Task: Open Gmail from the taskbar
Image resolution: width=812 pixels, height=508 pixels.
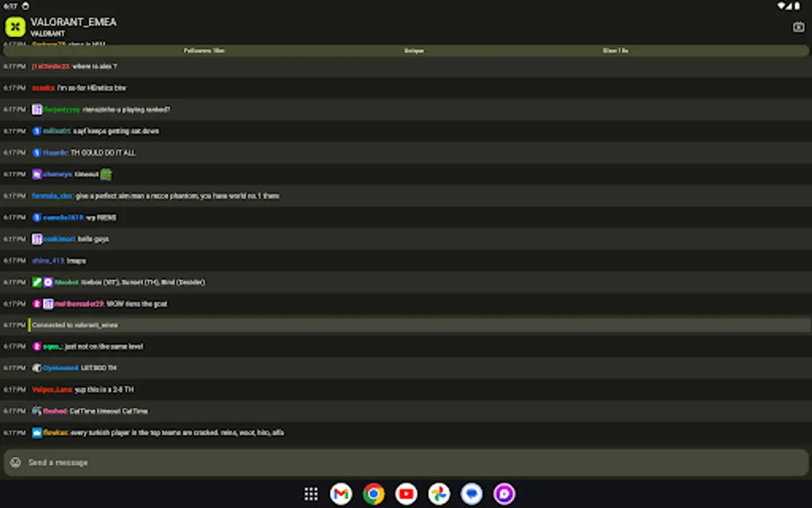Action: coord(341,494)
